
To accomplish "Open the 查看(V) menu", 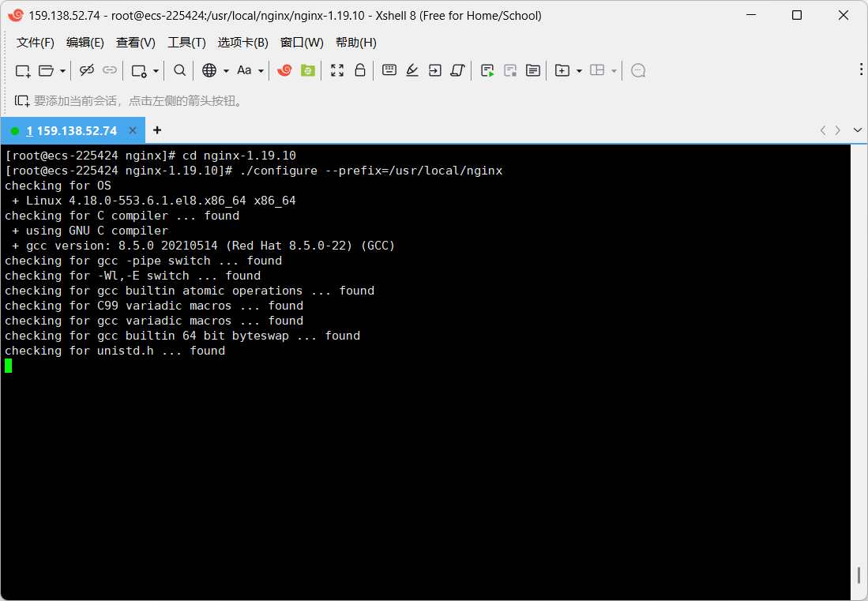I will [x=136, y=43].
